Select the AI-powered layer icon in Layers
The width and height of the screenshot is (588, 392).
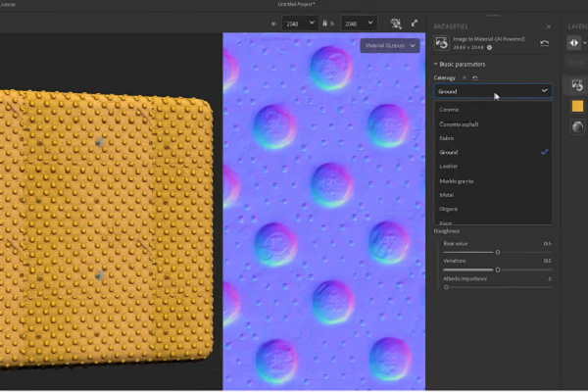pos(575,85)
